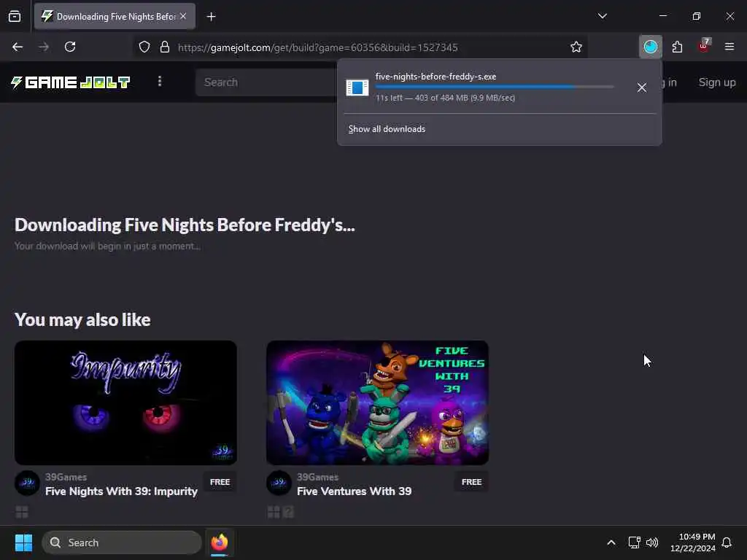Go back to the previous page
This screenshot has width=747, height=560.
click(x=18, y=47)
